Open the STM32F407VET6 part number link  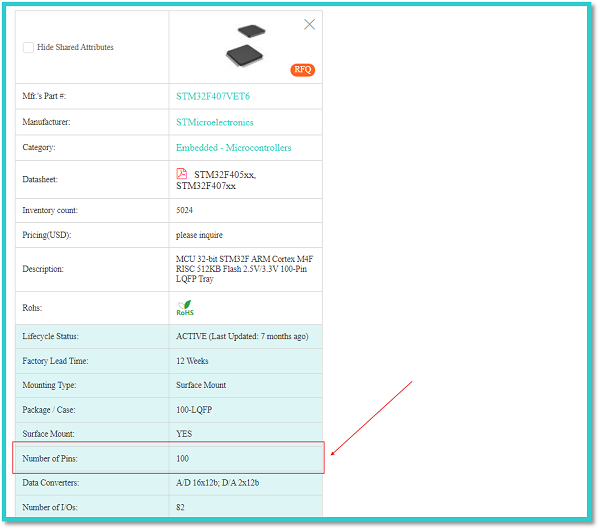[x=213, y=97]
